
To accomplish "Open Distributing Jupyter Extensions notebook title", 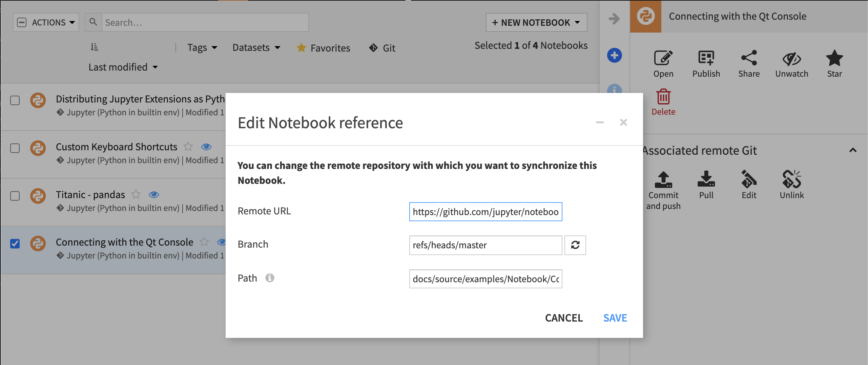I will 140,99.
